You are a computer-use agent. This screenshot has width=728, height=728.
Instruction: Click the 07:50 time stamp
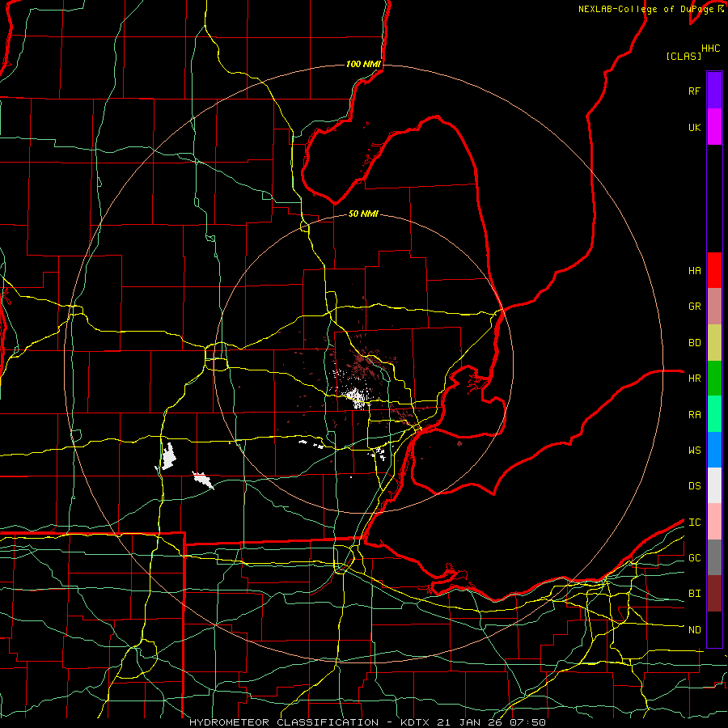click(x=527, y=722)
